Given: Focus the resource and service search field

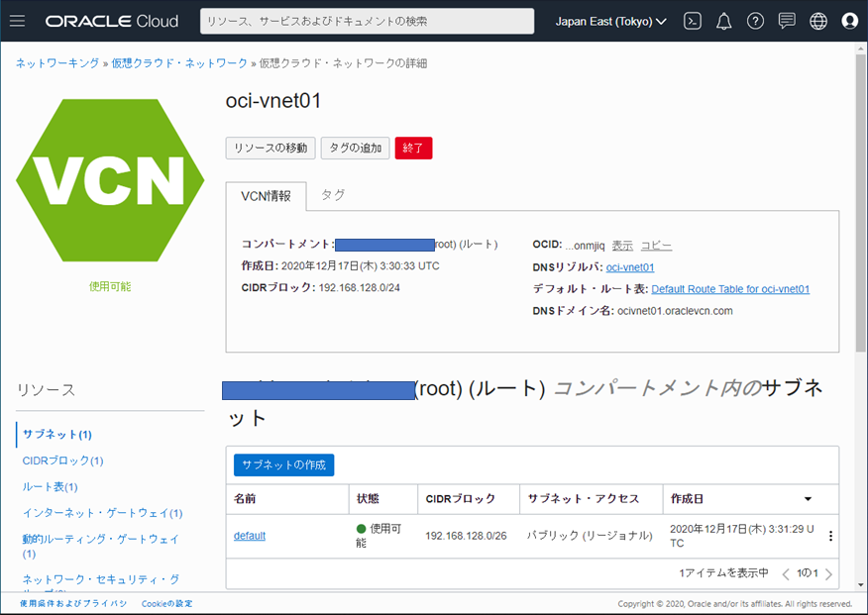Looking at the screenshot, I should coord(367,21).
